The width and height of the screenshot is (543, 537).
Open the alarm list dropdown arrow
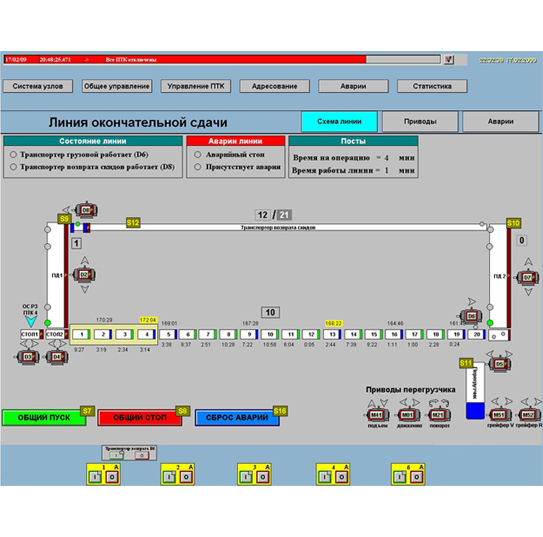(x=449, y=60)
